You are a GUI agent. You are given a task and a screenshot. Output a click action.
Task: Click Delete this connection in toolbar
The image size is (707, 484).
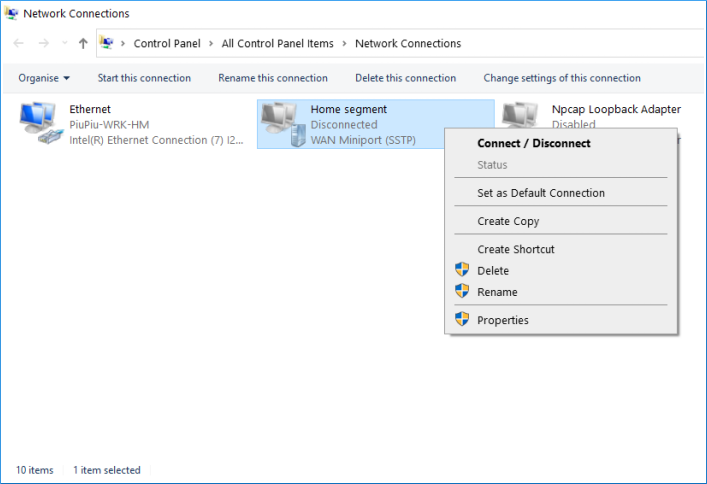[405, 78]
